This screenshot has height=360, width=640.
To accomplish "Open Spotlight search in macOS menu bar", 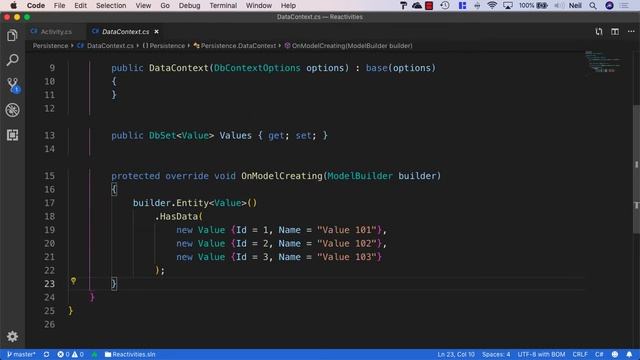I will coord(593,5).
